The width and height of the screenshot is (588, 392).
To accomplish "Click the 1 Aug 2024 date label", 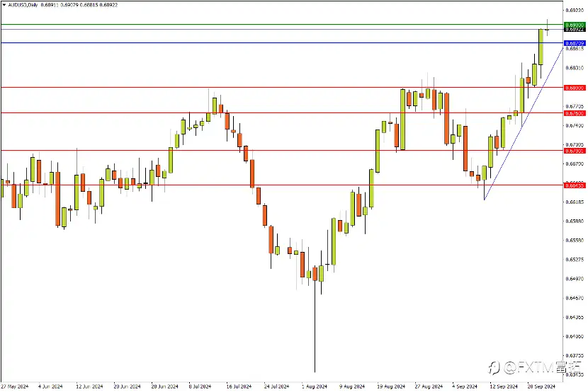I will [315, 386].
